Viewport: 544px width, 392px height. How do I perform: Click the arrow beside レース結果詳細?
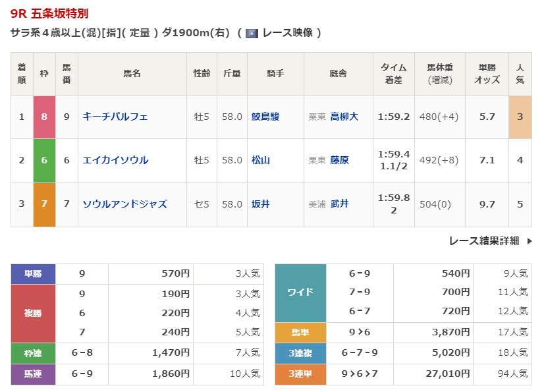click(529, 241)
